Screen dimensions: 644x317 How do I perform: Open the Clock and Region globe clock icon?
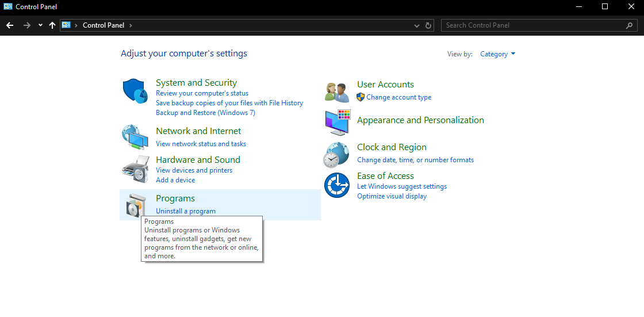pyautogui.click(x=336, y=155)
